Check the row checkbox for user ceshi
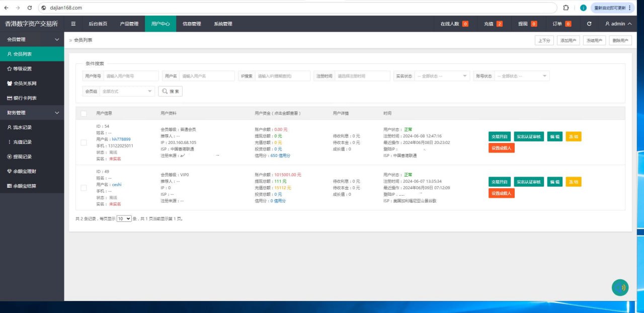644x313 pixels. pyautogui.click(x=84, y=188)
